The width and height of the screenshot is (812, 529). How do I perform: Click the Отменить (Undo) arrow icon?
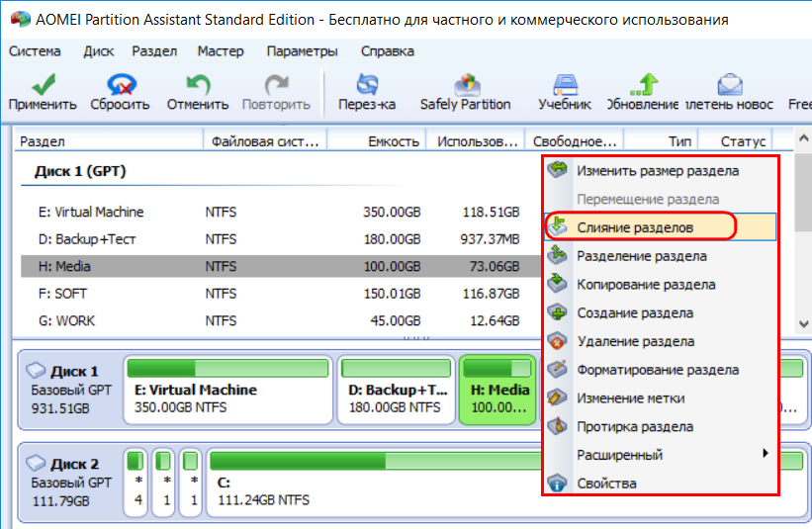(198, 84)
